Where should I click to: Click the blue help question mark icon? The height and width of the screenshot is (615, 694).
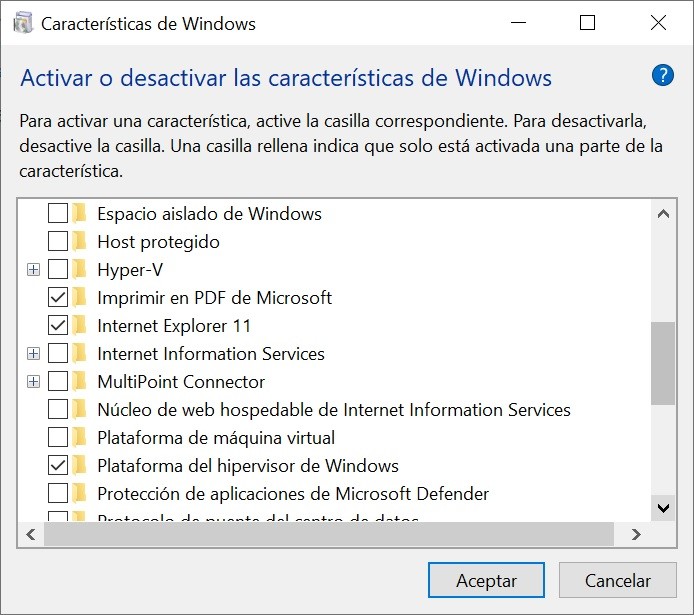pyautogui.click(x=662, y=75)
